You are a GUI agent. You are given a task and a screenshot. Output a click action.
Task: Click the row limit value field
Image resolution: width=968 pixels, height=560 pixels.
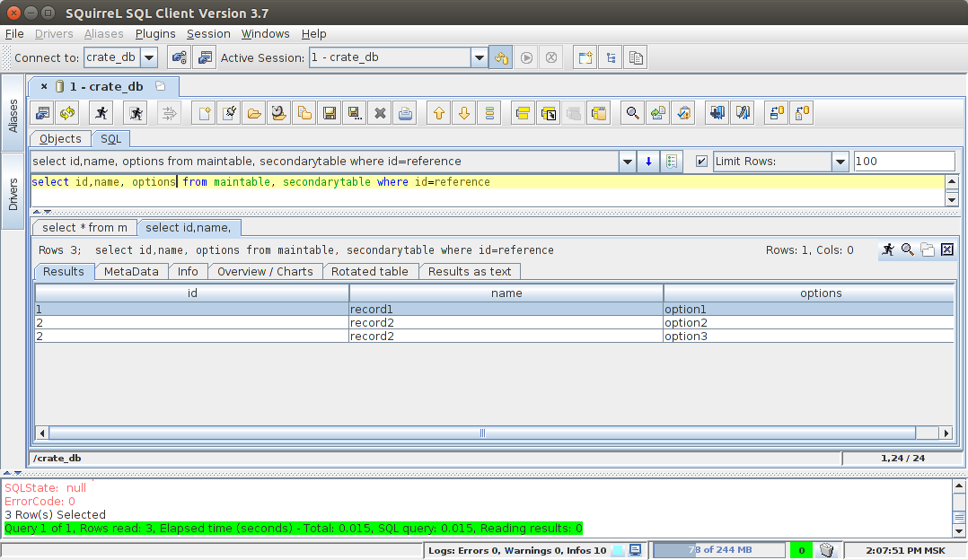[903, 162]
